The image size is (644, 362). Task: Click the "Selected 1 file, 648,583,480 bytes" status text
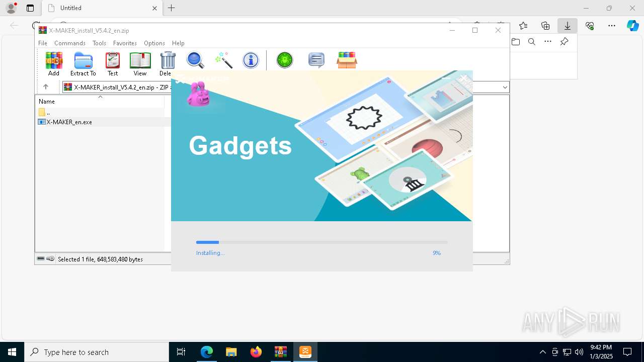coord(100,259)
